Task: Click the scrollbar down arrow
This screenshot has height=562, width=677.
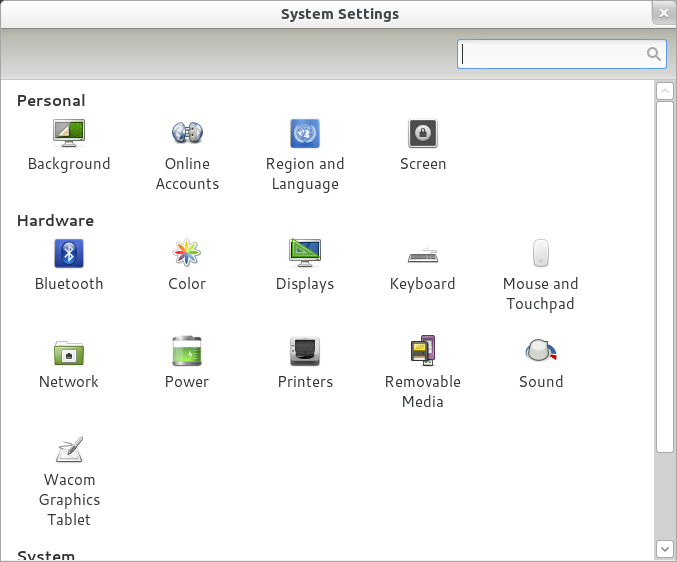Action: click(x=665, y=549)
